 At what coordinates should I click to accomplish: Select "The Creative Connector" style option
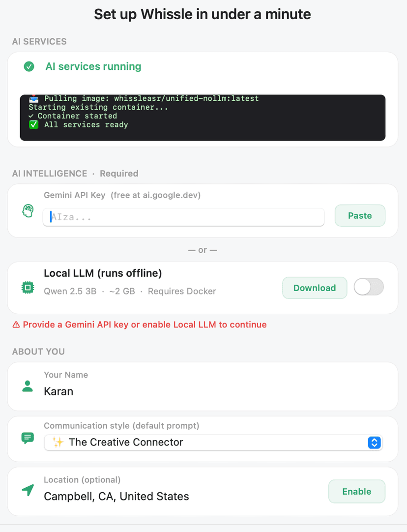tap(126, 443)
